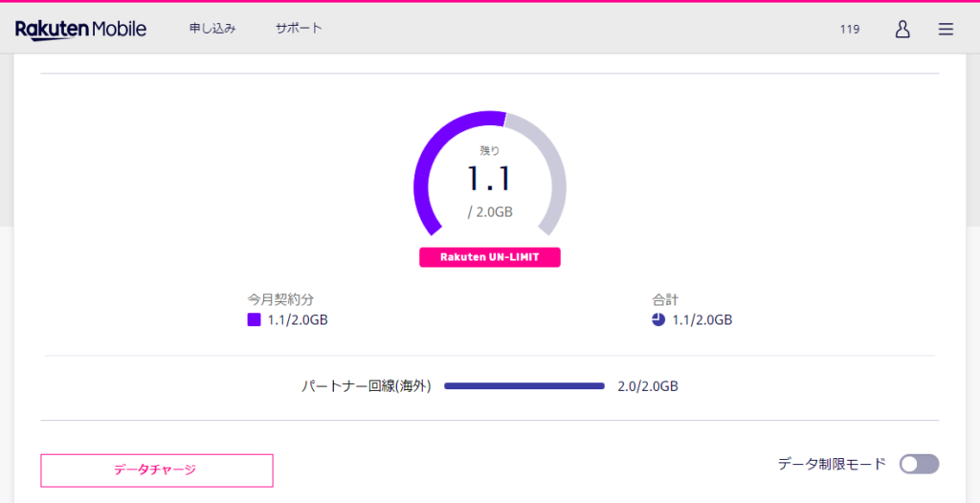Click the 今月契約分 label
The image size is (980, 503).
[x=280, y=299]
